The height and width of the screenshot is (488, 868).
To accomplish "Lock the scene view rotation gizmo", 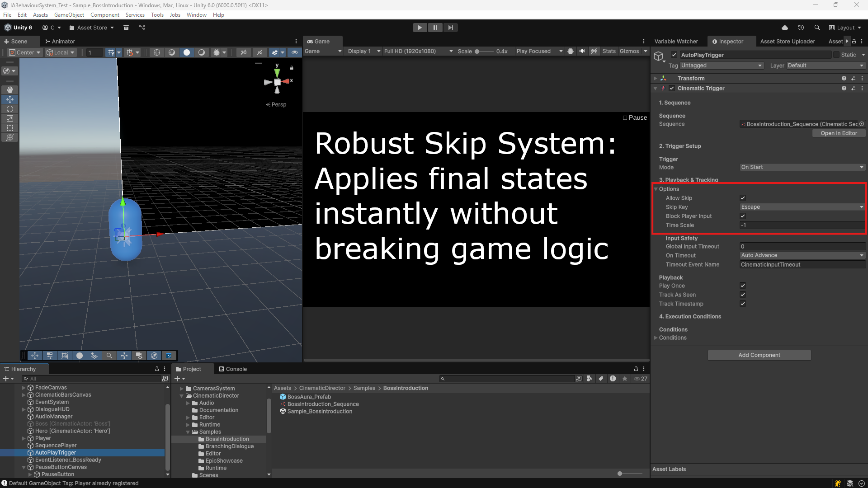I will (x=292, y=68).
